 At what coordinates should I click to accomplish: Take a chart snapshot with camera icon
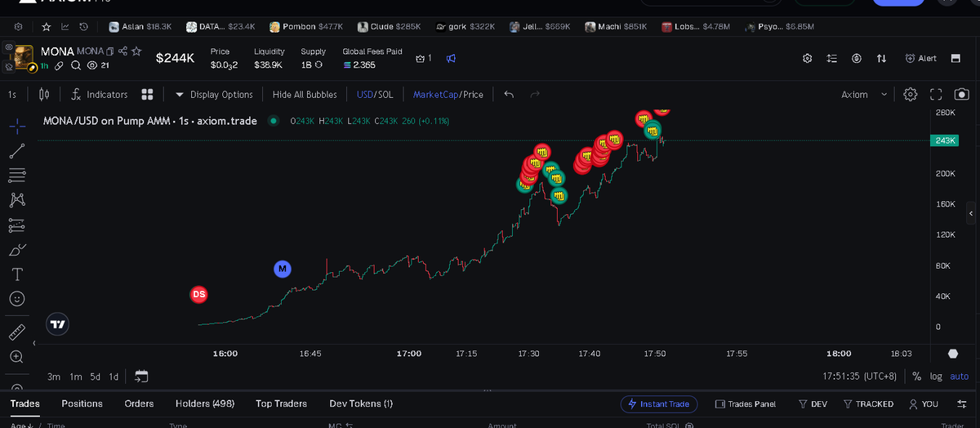(962, 95)
